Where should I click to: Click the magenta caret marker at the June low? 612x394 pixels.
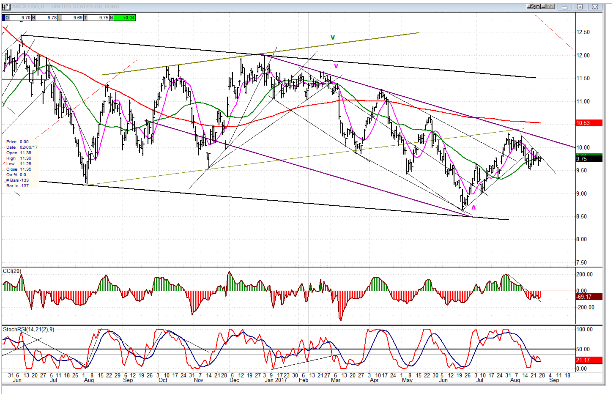[474, 207]
